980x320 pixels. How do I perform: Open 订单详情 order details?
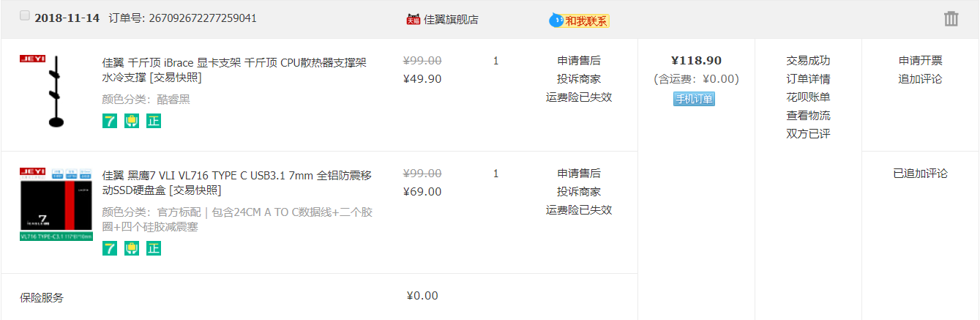point(808,78)
